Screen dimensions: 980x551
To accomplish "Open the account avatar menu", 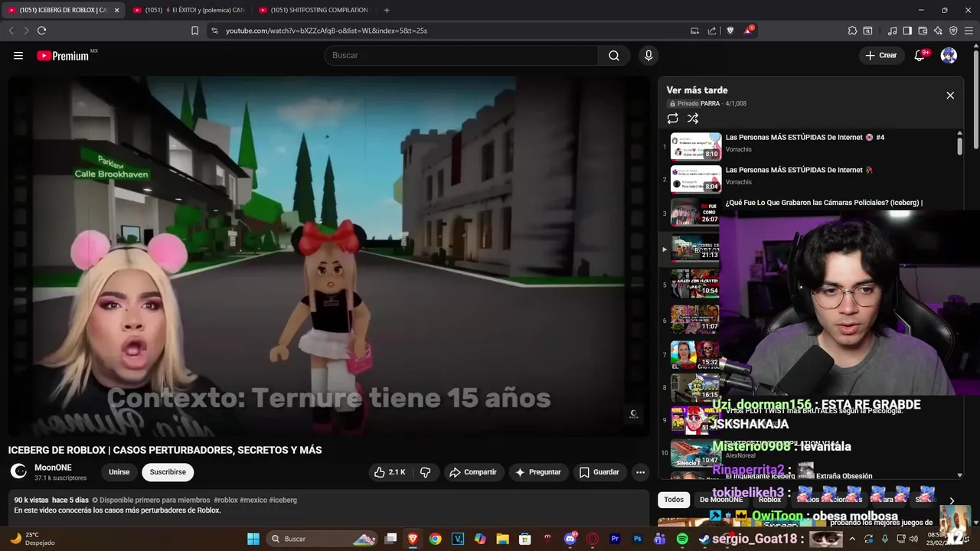I will point(949,55).
